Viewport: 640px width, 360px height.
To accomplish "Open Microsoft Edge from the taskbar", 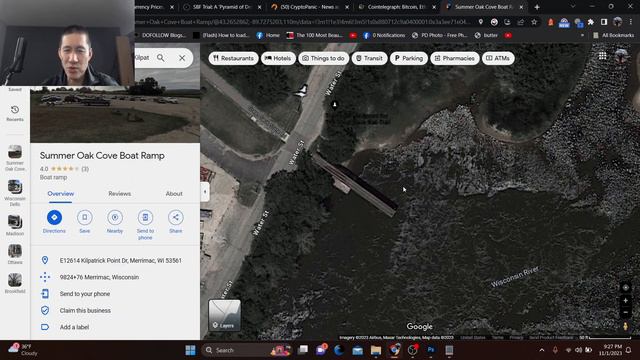I will [339, 350].
